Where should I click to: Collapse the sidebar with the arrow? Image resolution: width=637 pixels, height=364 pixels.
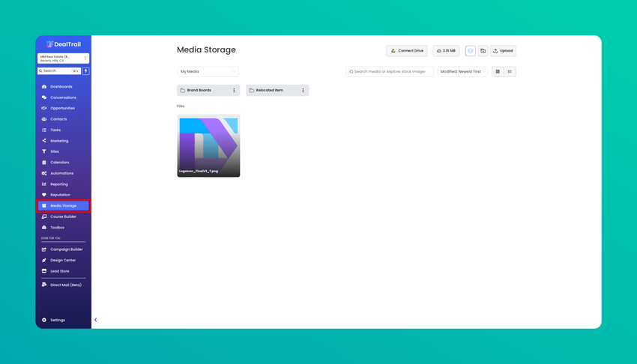click(x=96, y=320)
